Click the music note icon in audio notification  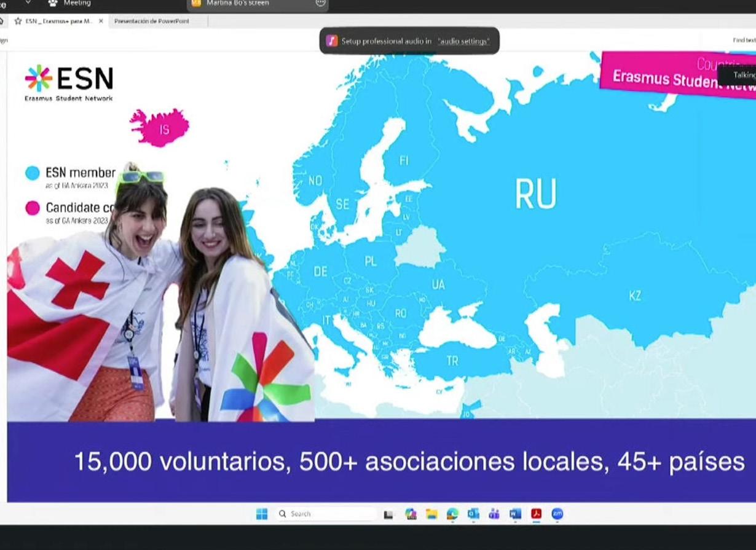tap(332, 41)
